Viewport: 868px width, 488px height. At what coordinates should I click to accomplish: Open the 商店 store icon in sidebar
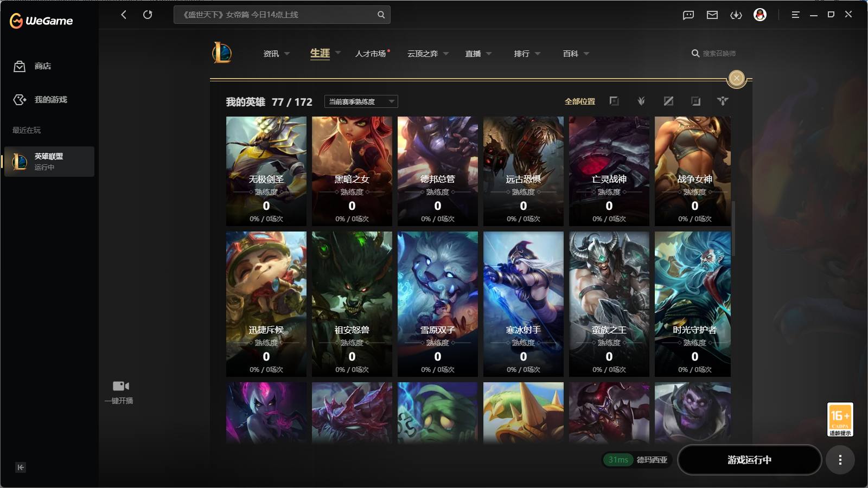pyautogui.click(x=20, y=66)
